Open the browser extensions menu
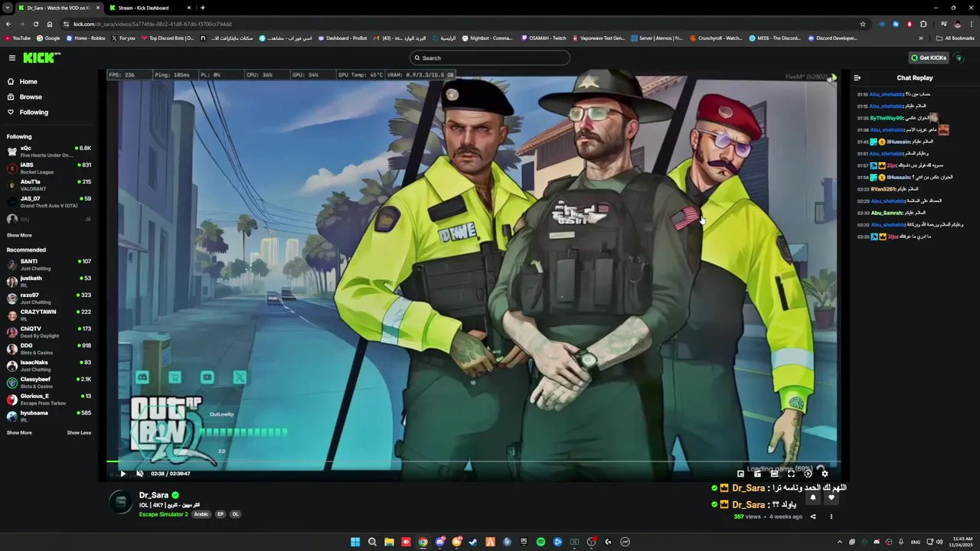This screenshot has width=980, height=551. 923,24
